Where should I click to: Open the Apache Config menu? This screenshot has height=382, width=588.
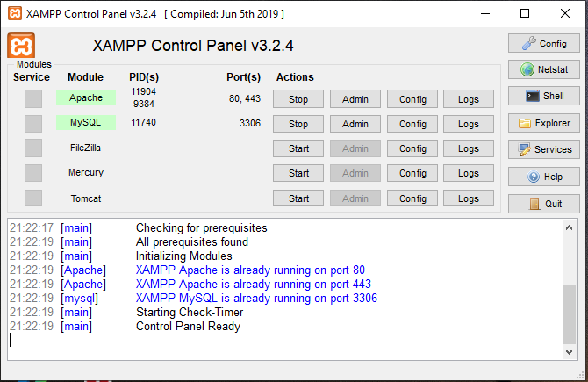[412, 99]
